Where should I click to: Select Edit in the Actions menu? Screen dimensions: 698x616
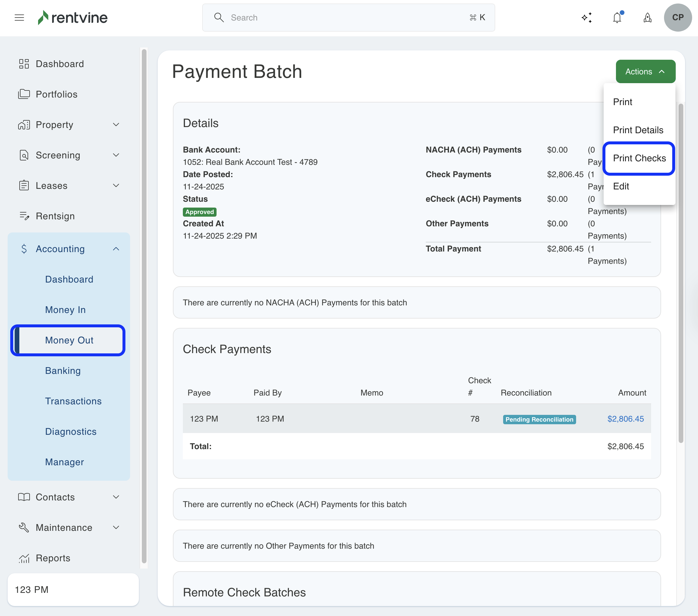click(x=620, y=186)
